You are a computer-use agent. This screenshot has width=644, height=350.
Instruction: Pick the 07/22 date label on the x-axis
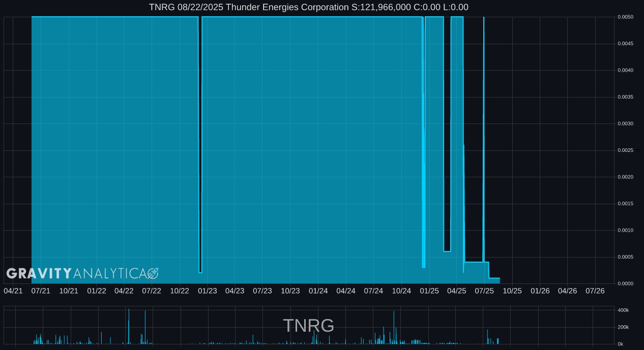152,291
